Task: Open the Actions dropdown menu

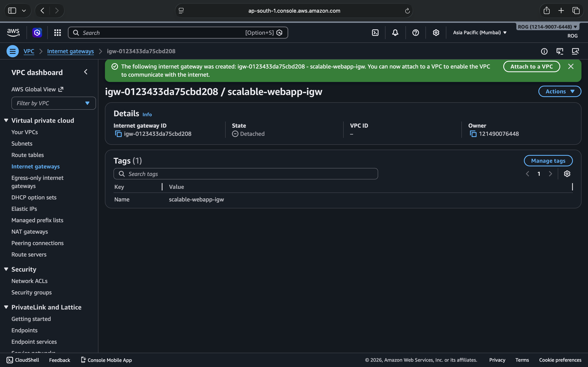Action: click(560, 92)
